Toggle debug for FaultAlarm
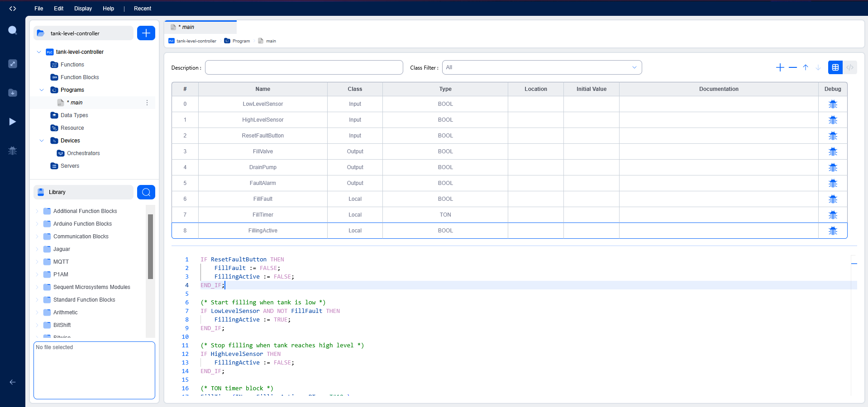Viewport: 868px width, 407px height. (x=833, y=183)
